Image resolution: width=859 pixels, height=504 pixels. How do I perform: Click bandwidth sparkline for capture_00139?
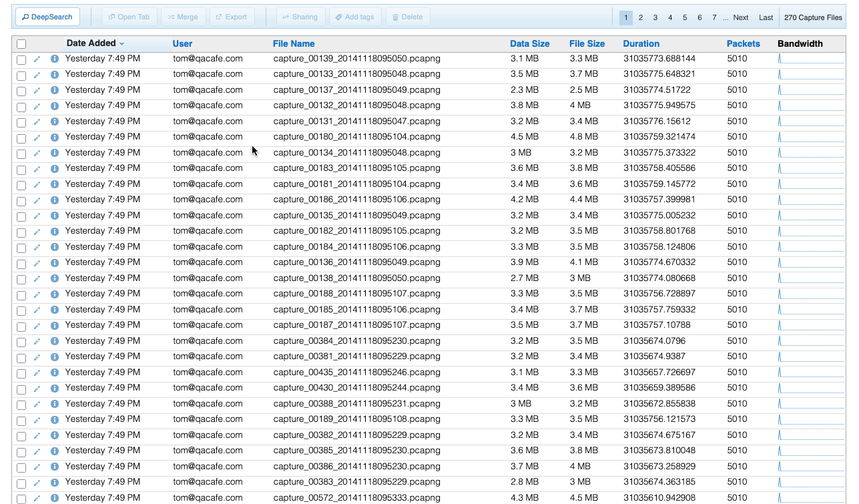(810, 59)
